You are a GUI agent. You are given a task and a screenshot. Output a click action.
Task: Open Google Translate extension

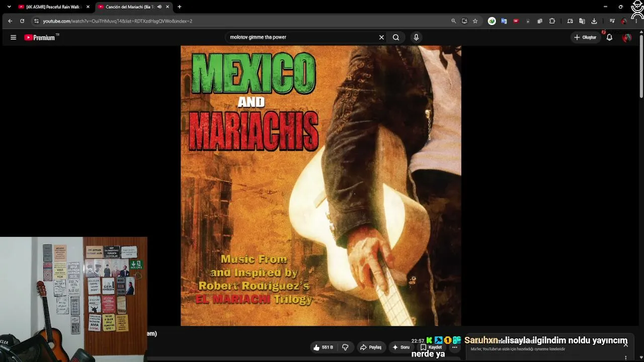coord(504,21)
